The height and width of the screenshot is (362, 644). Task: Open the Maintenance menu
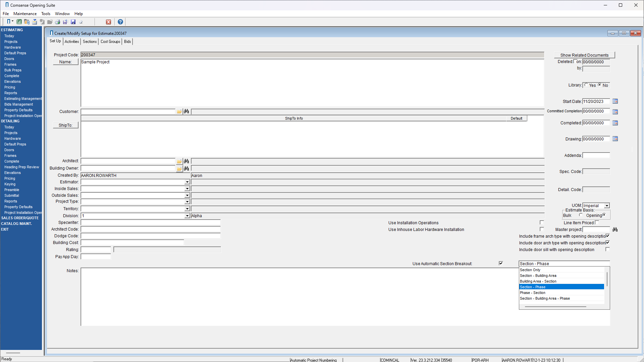[25, 14]
